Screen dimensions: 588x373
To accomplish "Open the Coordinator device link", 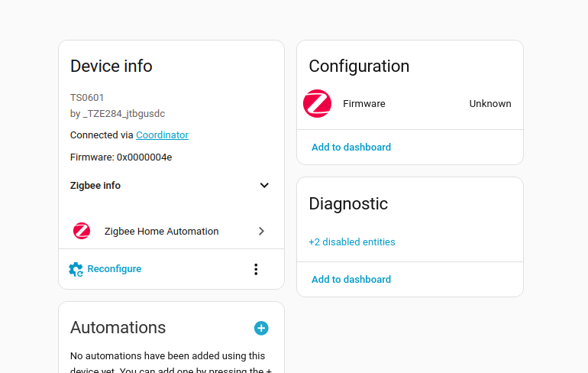I will point(162,135).
